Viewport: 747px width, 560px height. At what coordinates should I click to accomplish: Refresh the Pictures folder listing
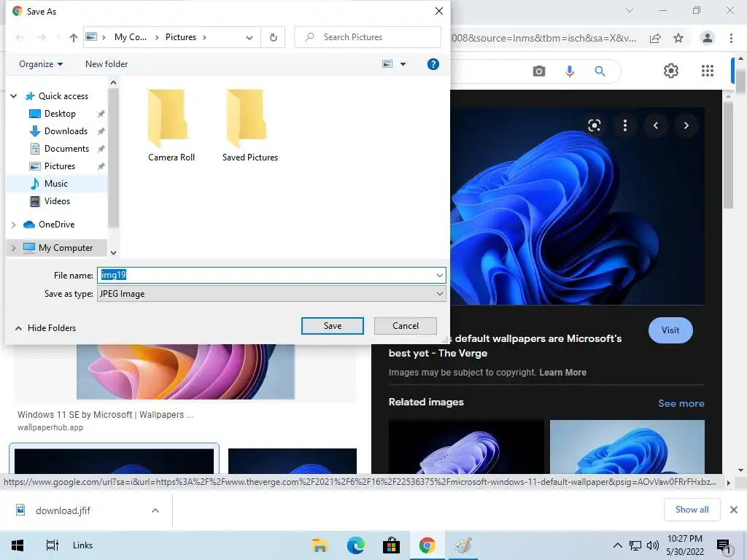pos(273,37)
